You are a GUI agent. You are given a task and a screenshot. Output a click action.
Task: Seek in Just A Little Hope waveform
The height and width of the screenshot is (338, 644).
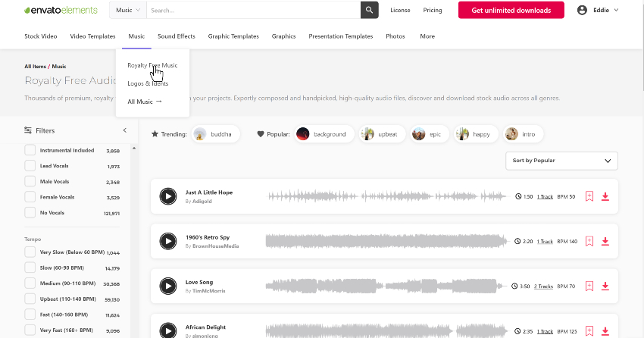pyautogui.click(x=387, y=196)
